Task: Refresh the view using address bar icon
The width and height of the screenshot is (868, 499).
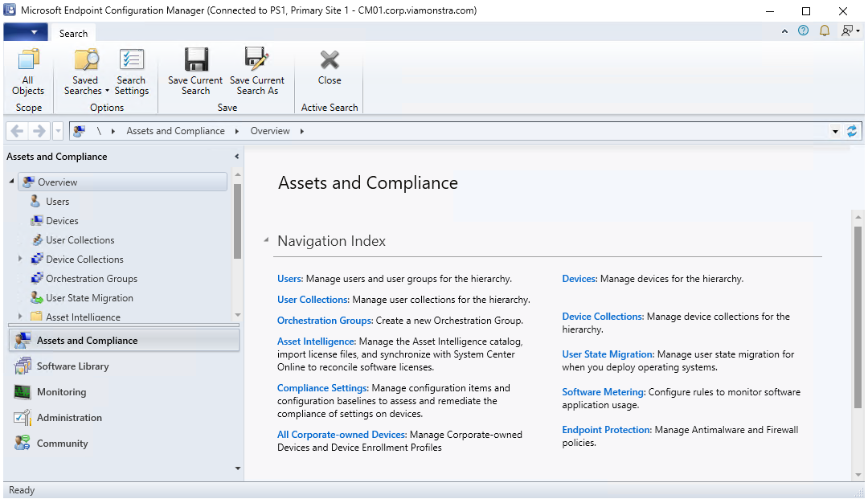Action: point(852,131)
